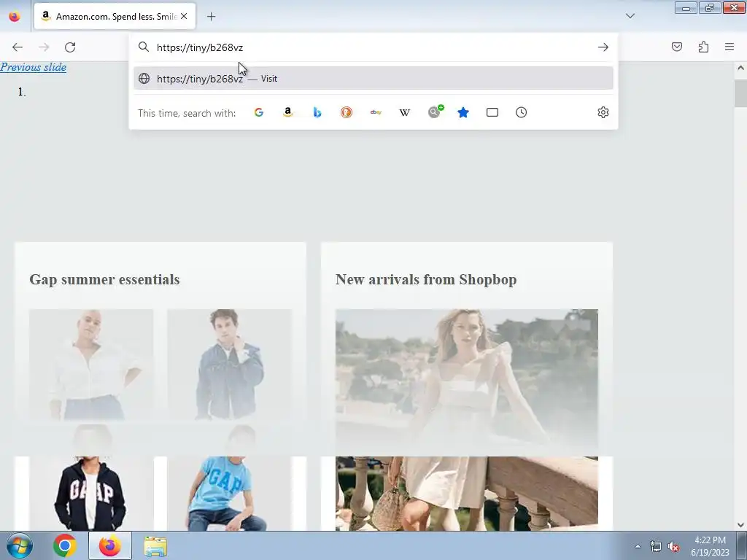
Task: Click the page scrollbar down arrow
Action: 740,525
